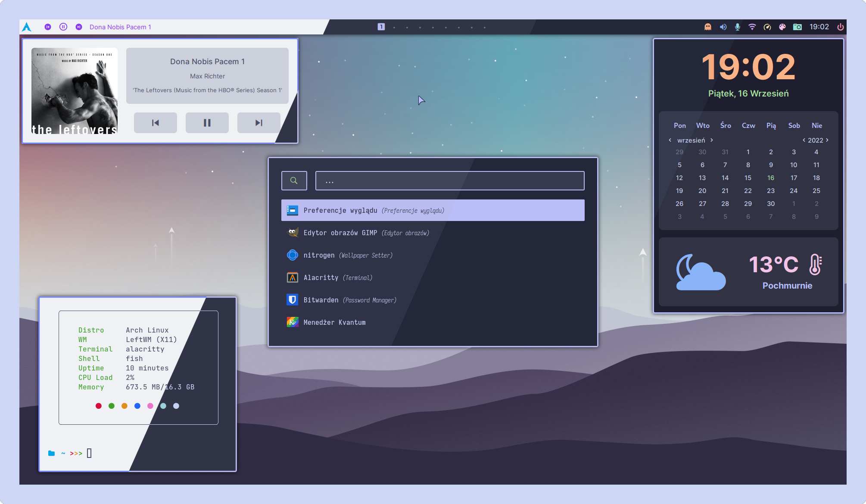The image size is (866, 504).
Task: Go to previous track in music widget
Action: (155, 123)
